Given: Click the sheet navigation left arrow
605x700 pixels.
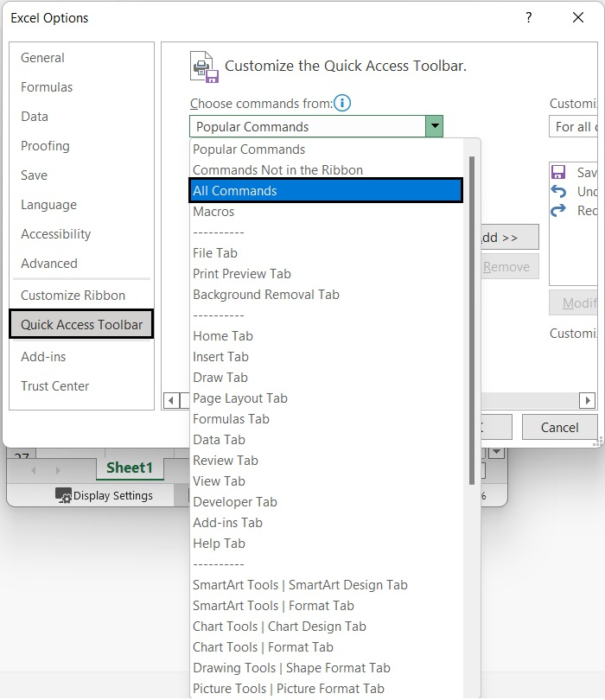Looking at the screenshot, I should (34, 470).
